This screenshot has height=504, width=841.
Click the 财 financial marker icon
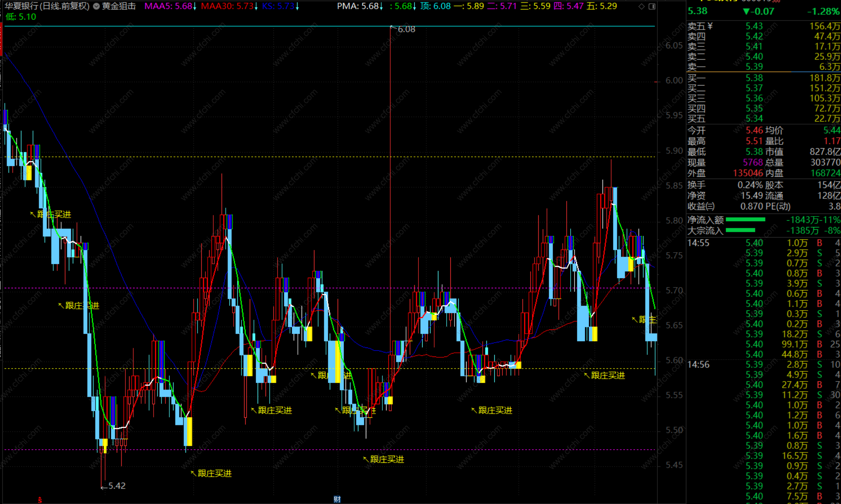[337, 499]
